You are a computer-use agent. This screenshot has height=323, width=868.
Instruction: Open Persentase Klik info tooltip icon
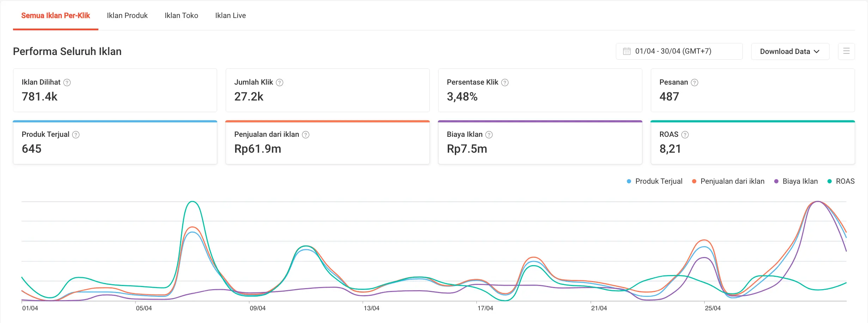point(505,83)
